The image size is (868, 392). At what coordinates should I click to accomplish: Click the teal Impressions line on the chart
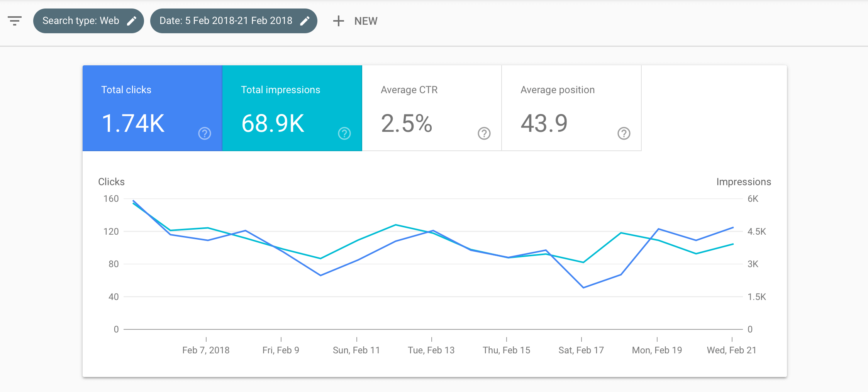[395, 225]
